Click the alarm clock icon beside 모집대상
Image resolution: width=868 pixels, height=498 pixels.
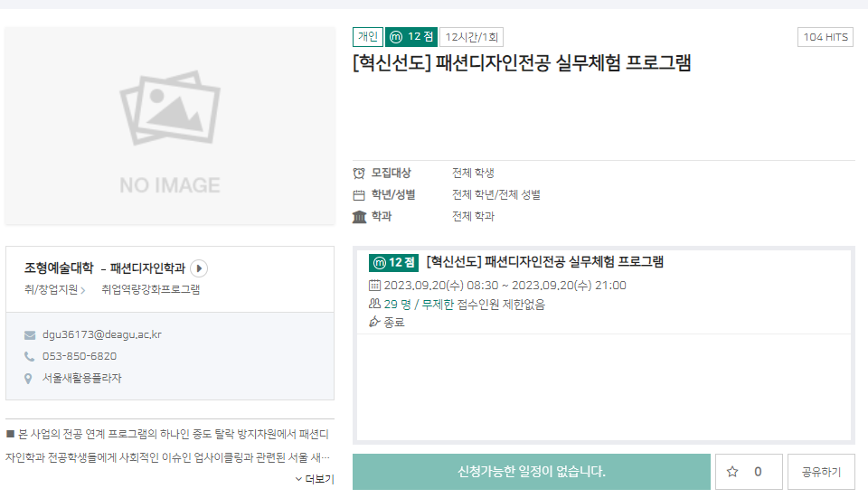coord(359,174)
